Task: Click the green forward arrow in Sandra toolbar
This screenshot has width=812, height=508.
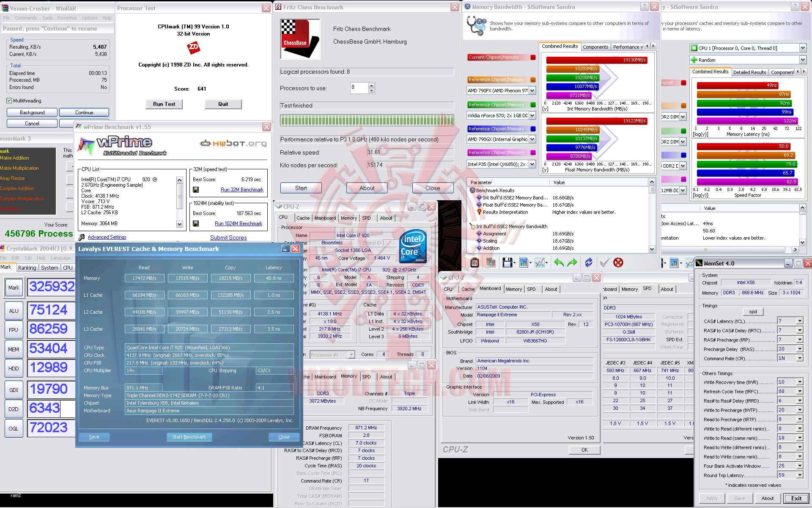Action: pyautogui.click(x=572, y=263)
